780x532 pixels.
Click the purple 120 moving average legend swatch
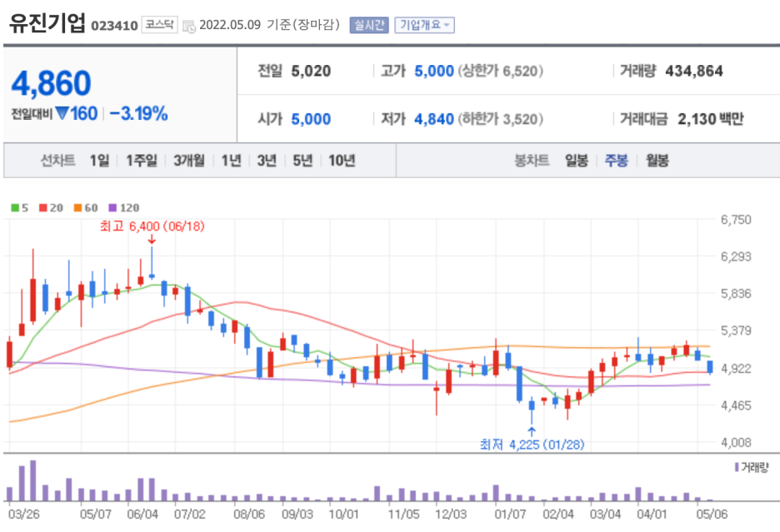click(x=113, y=208)
